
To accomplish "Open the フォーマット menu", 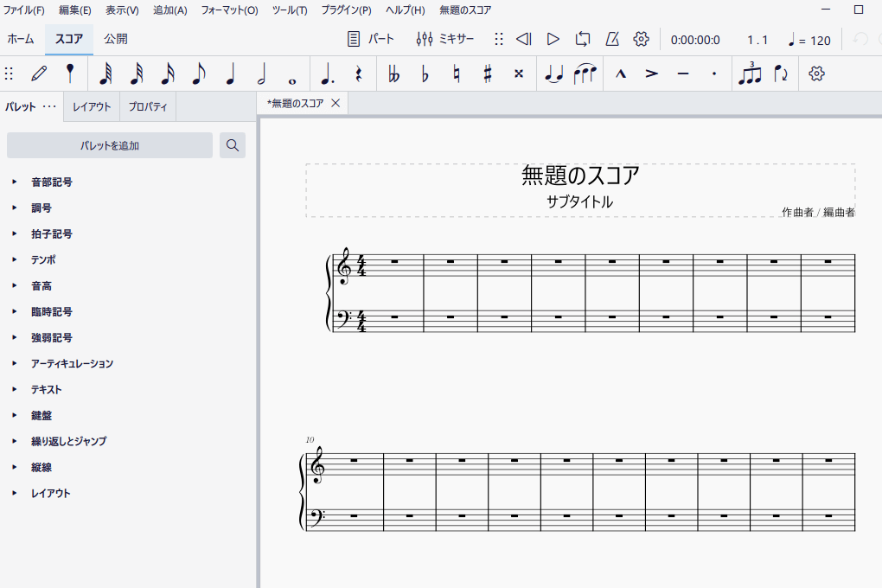I will coord(229,10).
